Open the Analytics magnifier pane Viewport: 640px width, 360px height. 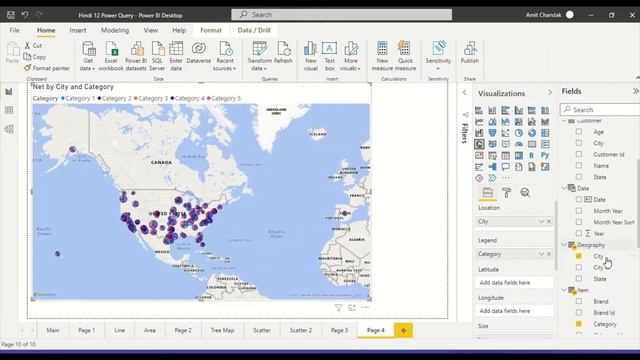click(x=525, y=193)
